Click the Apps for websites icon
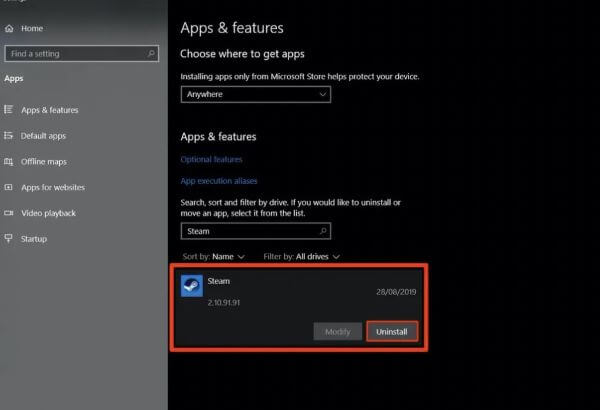The image size is (600, 410). [8, 187]
